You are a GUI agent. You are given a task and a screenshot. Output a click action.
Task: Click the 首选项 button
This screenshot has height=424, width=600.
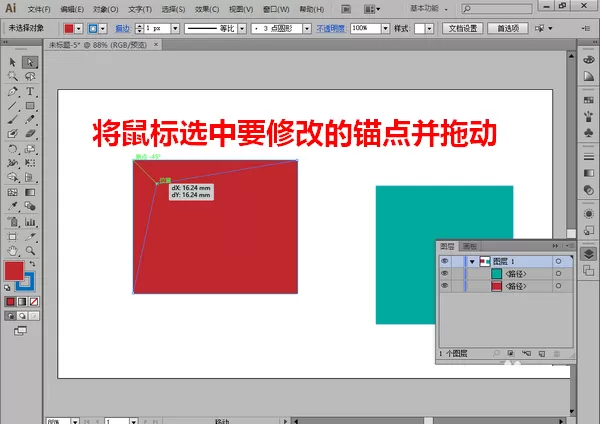508,28
